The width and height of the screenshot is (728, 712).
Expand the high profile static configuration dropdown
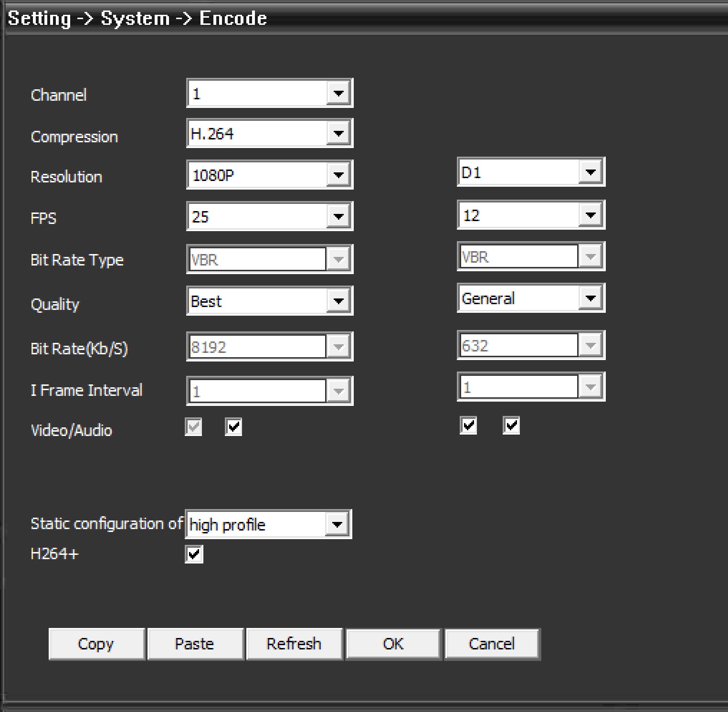coord(337,525)
